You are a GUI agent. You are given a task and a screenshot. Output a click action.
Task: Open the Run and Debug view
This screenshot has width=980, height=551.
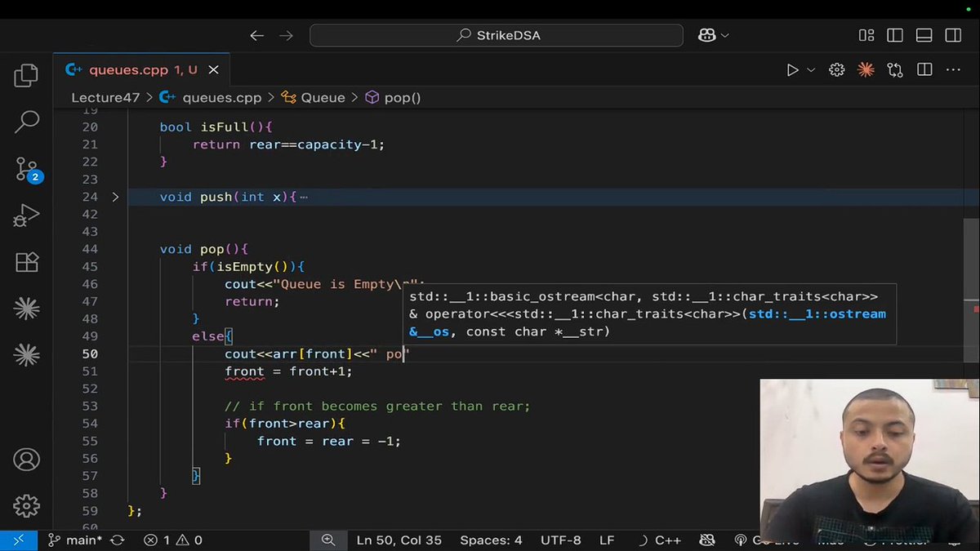click(26, 216)
